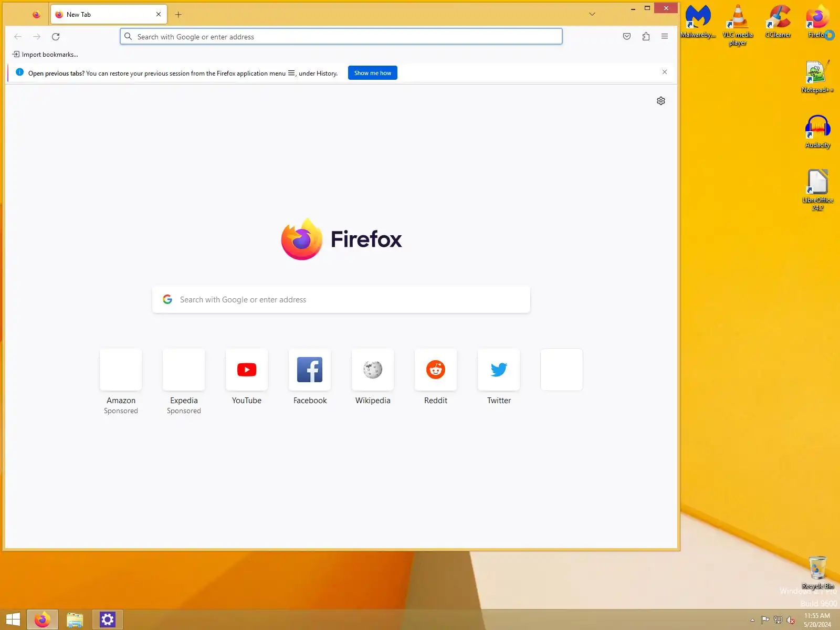This screenshot has width=840, height=630.
Task: Open Save to Pocket icon
Action: [x=627, y=37]
